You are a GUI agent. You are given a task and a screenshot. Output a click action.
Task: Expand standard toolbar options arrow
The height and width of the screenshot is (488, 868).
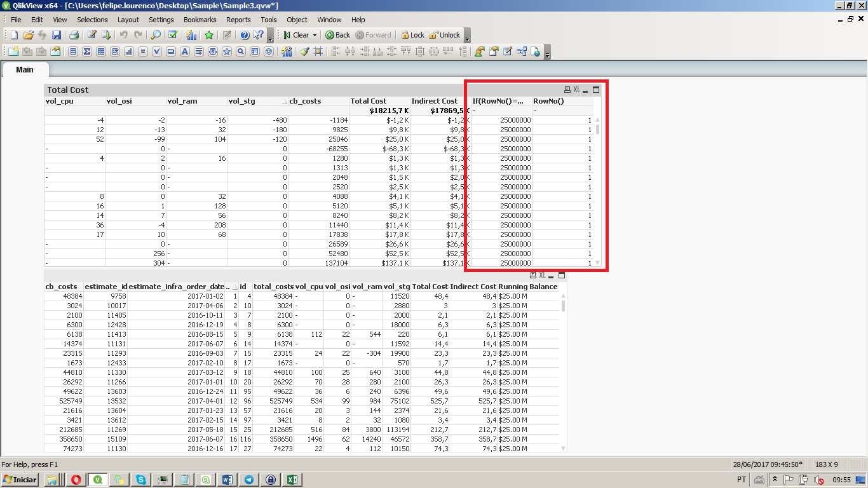[x=270, y=36]
